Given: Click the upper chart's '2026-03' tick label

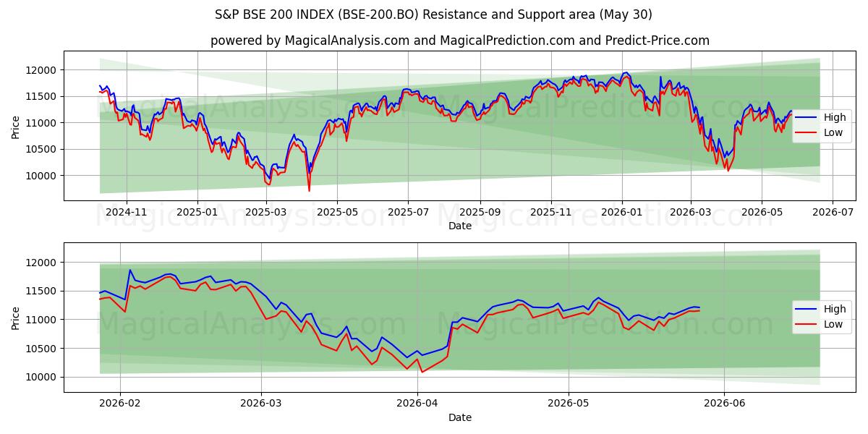Looking at the screenshot, I should point(691,212).
